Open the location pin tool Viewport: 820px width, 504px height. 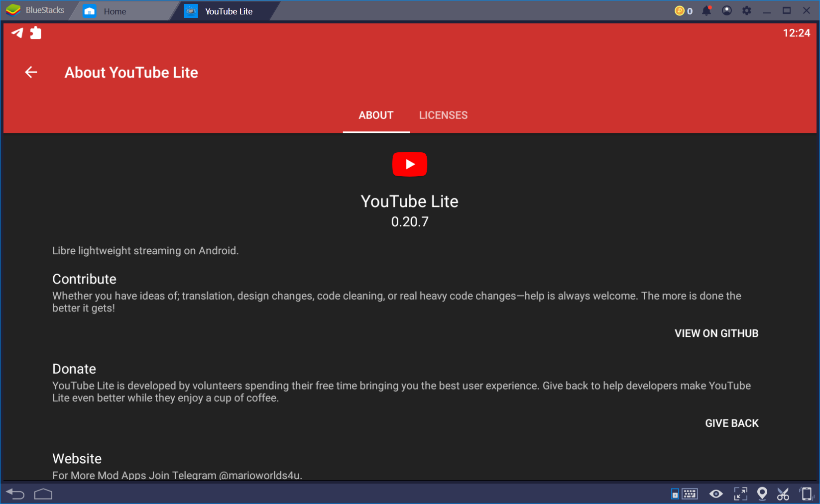coord(762,494)
